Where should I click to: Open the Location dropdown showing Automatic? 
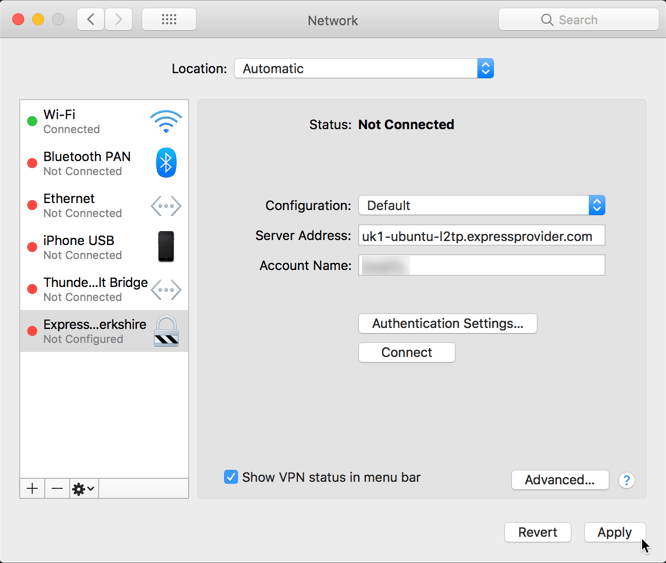(x=364, y=68)
